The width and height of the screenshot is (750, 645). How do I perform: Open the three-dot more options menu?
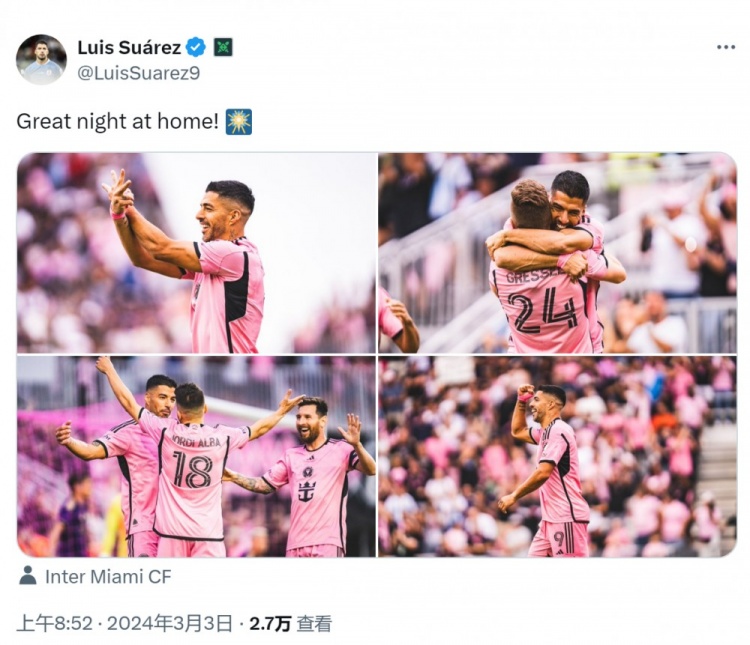[726, 47]
